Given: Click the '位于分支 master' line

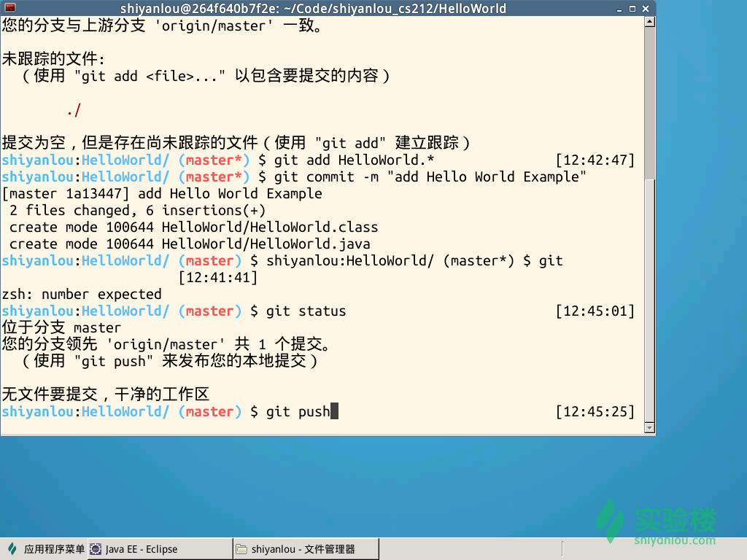Looking at the screenshot, I should (61, 327).
